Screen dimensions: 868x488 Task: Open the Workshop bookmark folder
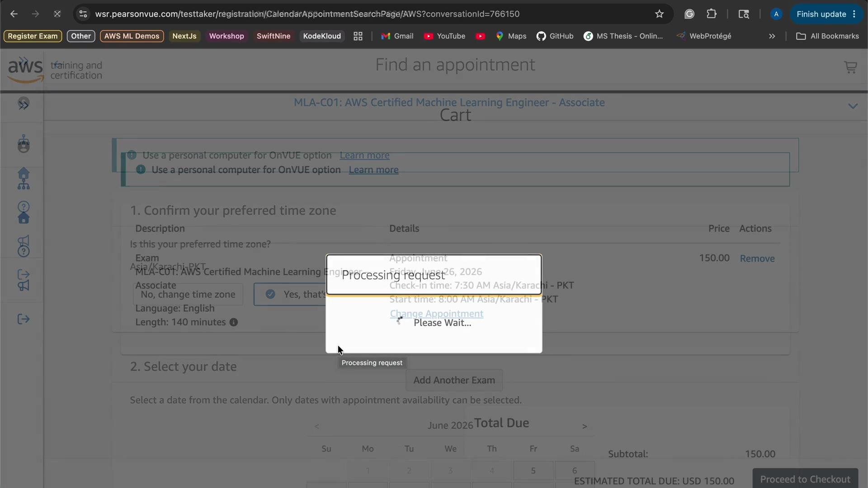pos(226,36)
